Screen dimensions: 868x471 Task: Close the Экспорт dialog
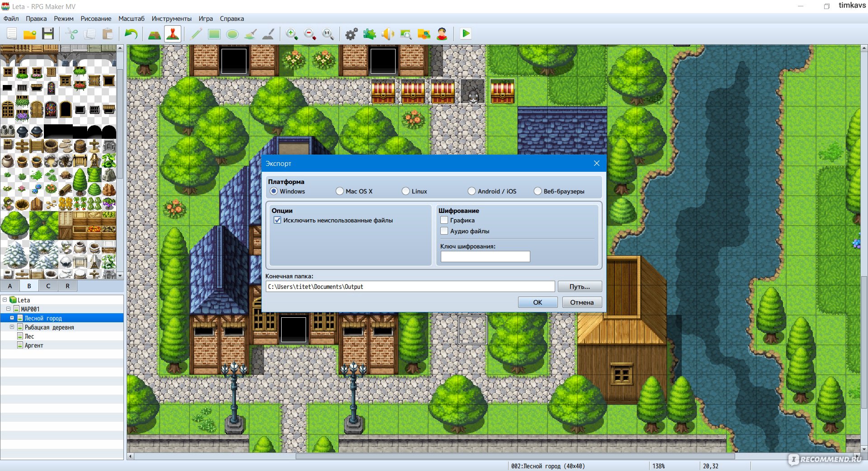coord(597,163)
